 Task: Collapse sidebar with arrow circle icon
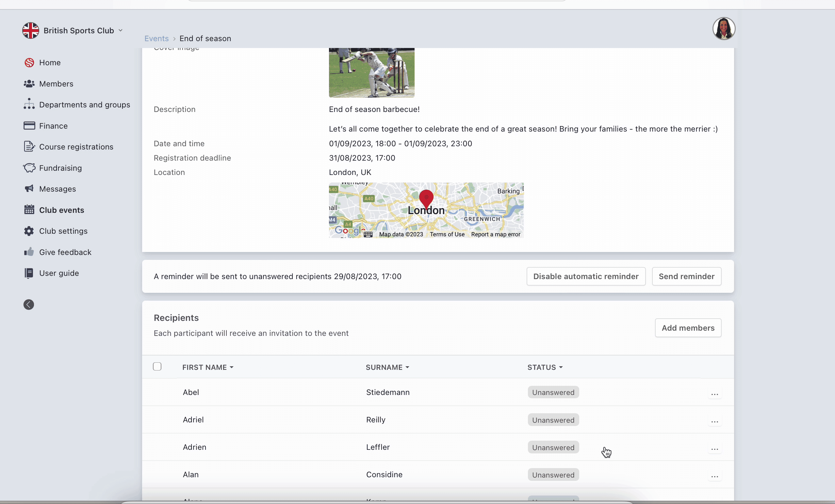tap(29, 305)
